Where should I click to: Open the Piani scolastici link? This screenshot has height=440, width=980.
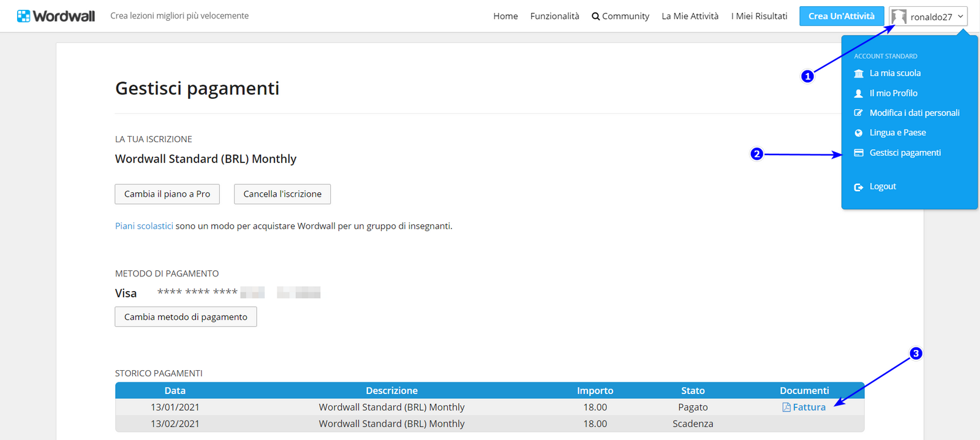tap(144, 226)
